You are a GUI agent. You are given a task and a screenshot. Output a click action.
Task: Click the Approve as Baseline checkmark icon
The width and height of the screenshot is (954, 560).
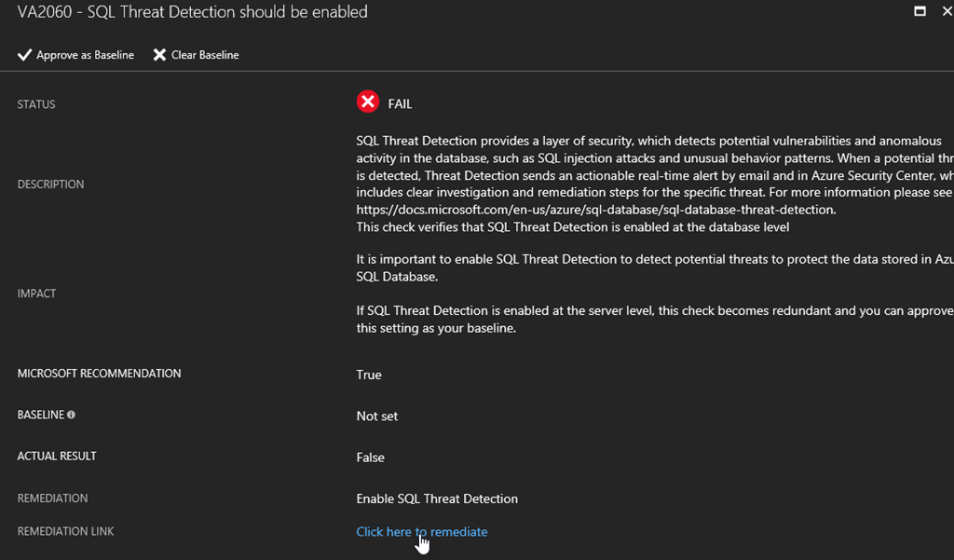coord(24,55)
